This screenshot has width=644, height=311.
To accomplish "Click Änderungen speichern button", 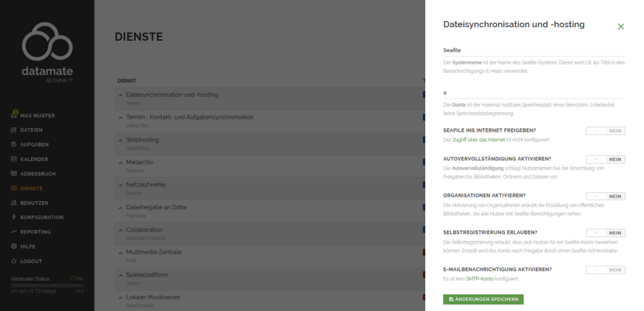I will [x=483, y=299].
